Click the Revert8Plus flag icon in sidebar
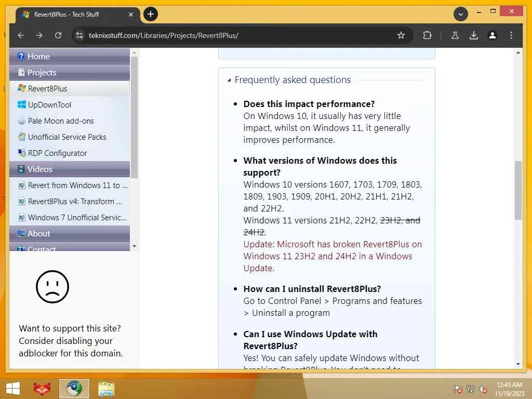This screenshot has width=532, height=399. (22, 88)
